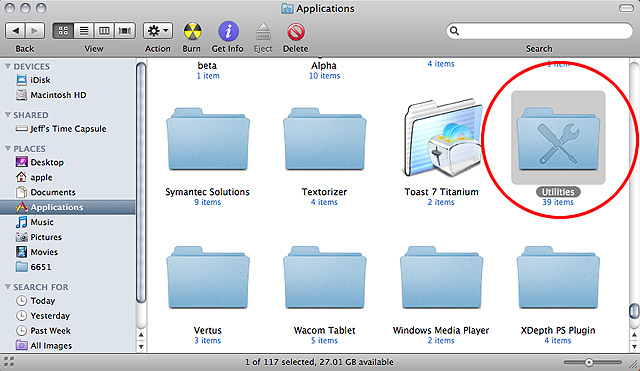This screenshot has height=371, width=640.
Task: Click the Utilities name label
Action: pos(558,192)
